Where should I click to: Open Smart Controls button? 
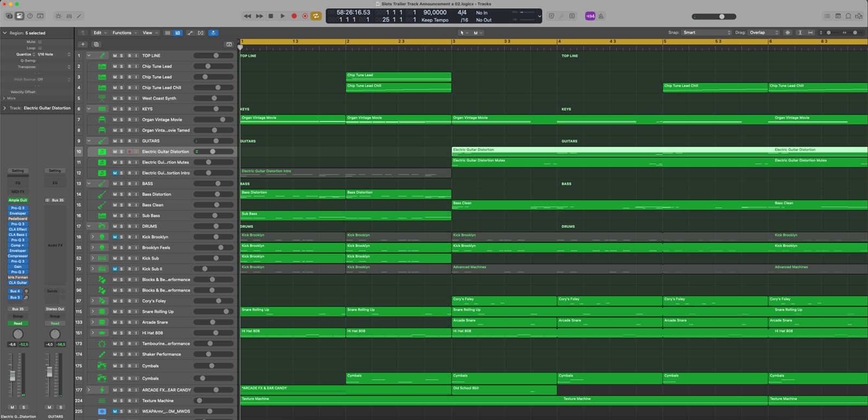(x=59, y=16)
